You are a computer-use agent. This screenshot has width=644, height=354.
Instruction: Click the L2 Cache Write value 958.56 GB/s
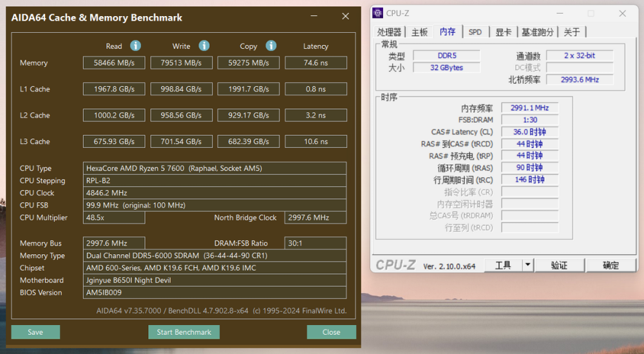point(181,115)
